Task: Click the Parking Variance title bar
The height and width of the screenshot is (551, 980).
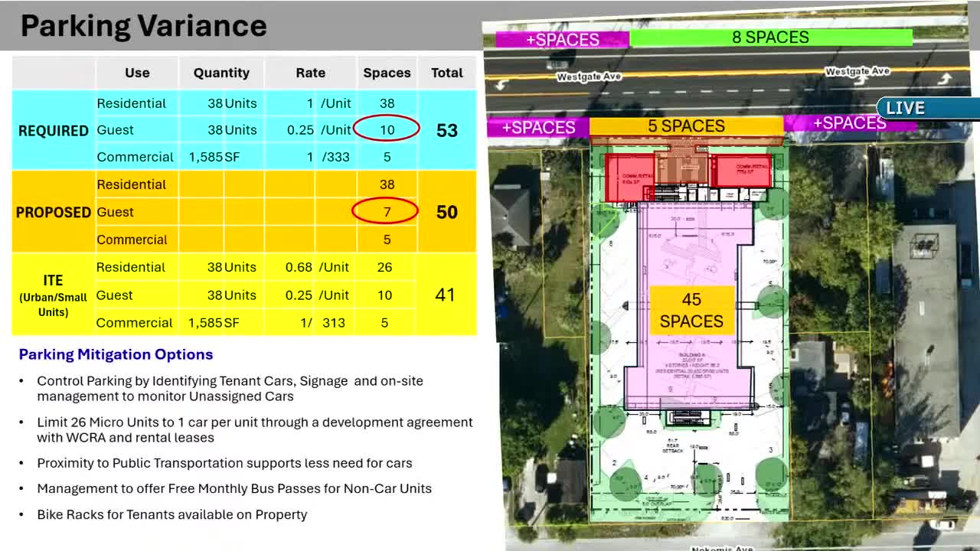Action: [143, 25]
